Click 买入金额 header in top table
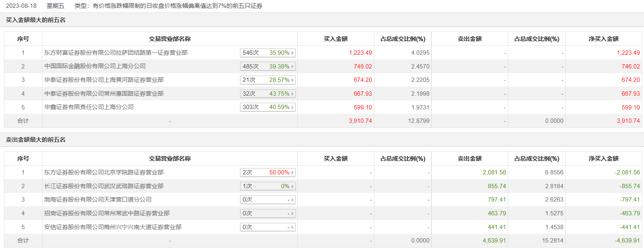644x250 pixels. [335, 39]
